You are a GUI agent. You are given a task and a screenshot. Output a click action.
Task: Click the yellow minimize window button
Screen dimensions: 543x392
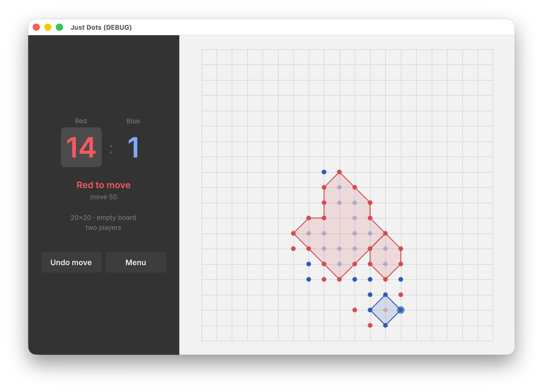[48, 27]
